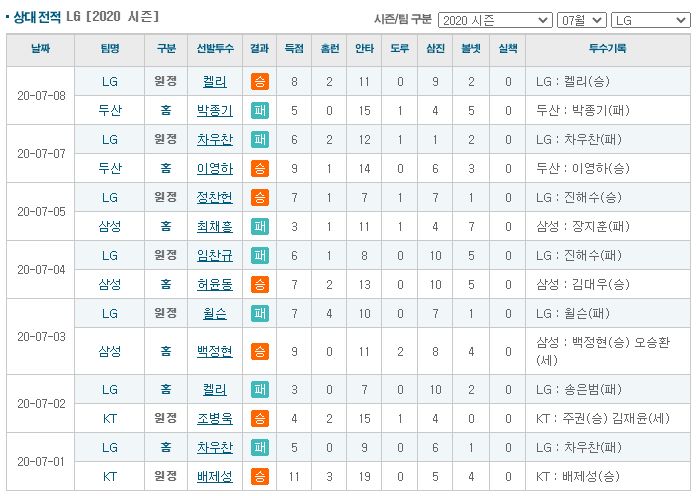697x496 pixels.
Task: Select the 20-07-07 date cell
Action: tap(41, 154)
